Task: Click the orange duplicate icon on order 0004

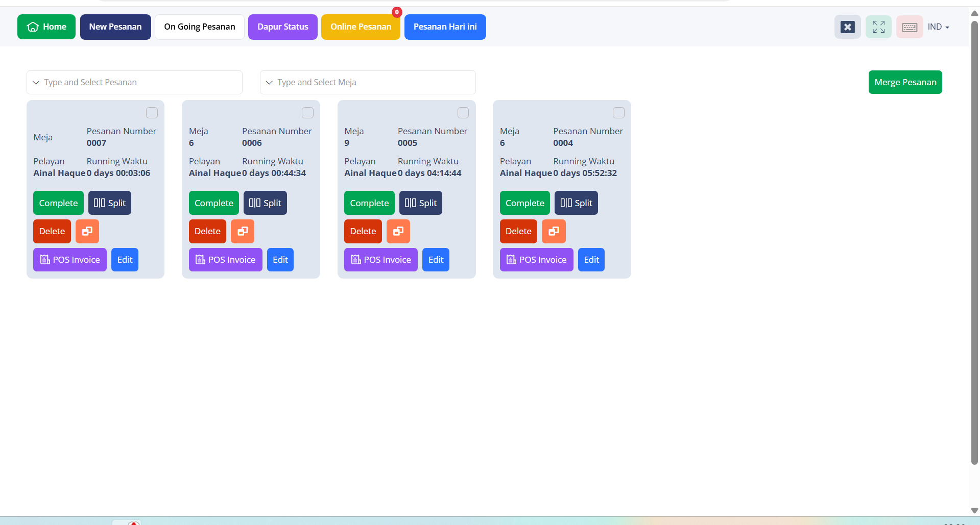Action: (554, 231)
